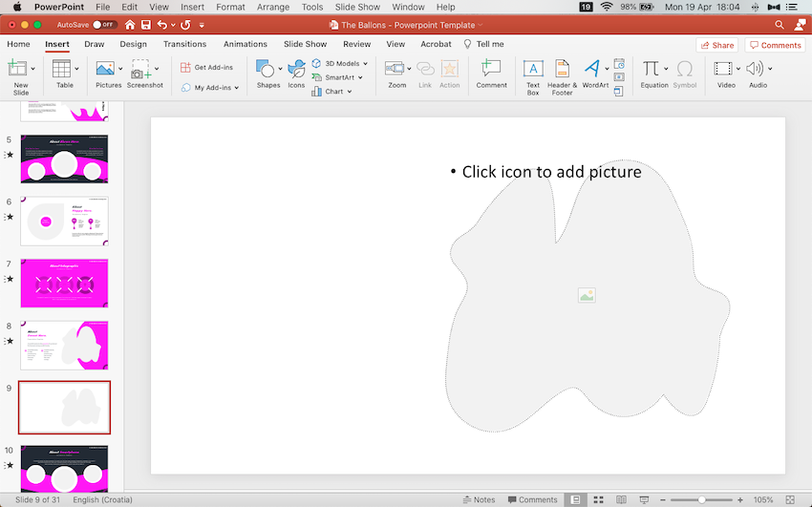Click the Pictures icon
The image size is (812, 507).
[x=107, y=70]
